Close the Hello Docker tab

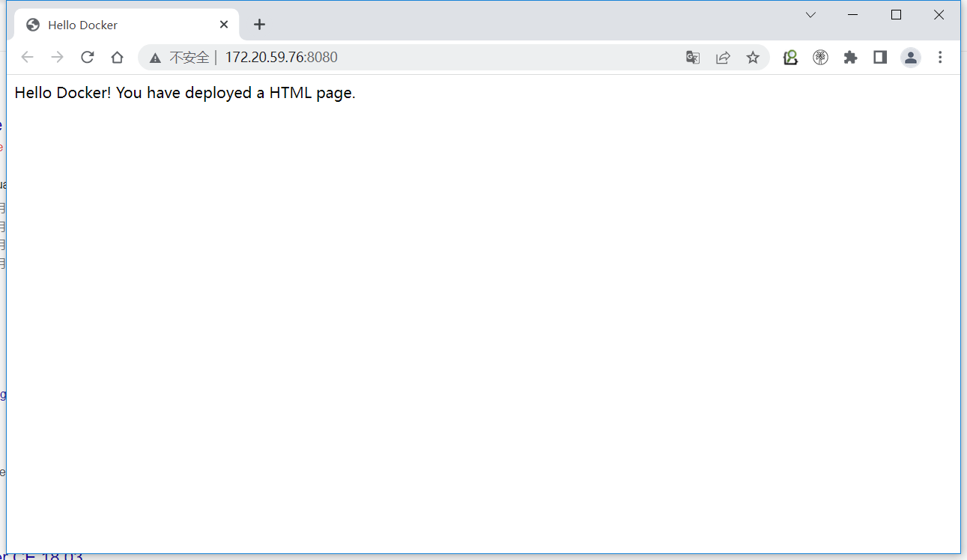224,25
